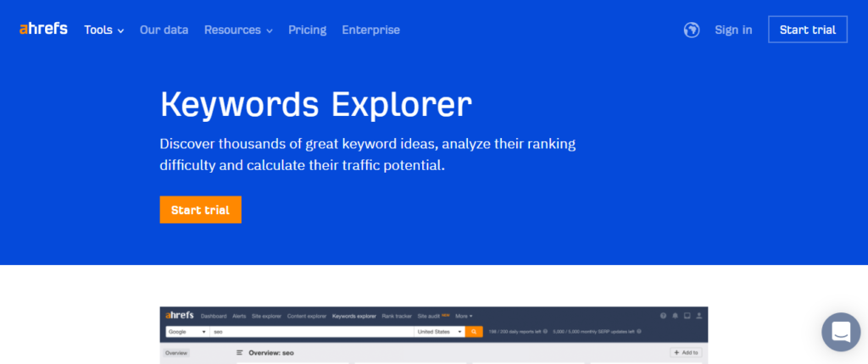Click the user profile icon in product screenshot
This screenshot has width=868, height=364.
(x=698, y=316)
